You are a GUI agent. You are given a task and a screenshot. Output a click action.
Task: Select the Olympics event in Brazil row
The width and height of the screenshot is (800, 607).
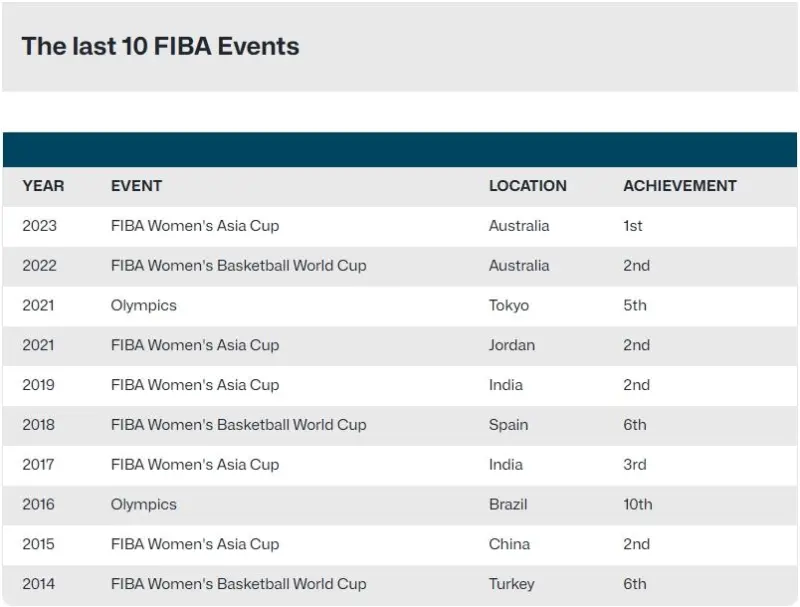tap(143, 505)
